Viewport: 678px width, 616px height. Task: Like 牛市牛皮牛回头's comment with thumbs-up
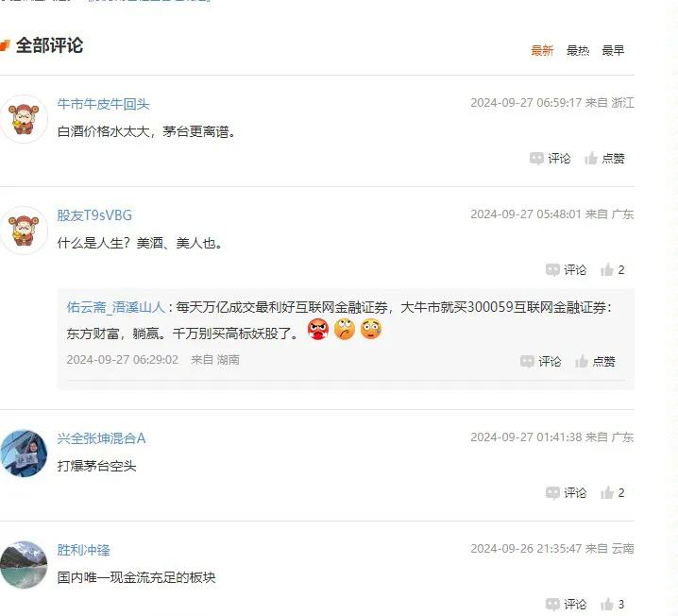tap(591, 159)
